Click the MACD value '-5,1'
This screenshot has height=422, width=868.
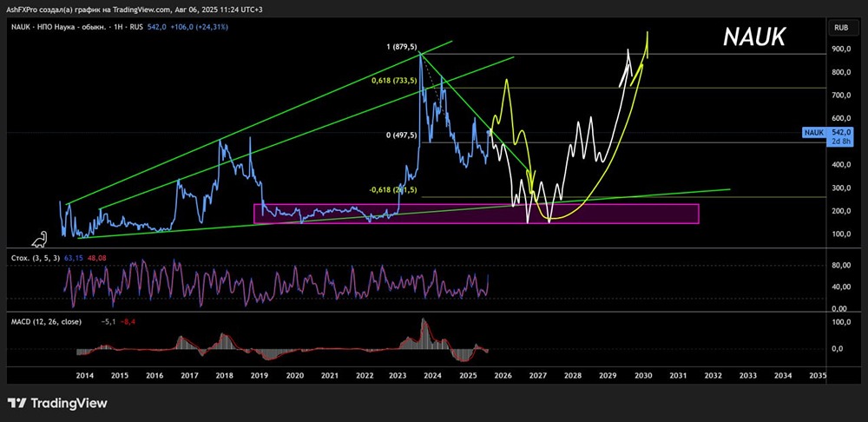click(x=108, y=321)
